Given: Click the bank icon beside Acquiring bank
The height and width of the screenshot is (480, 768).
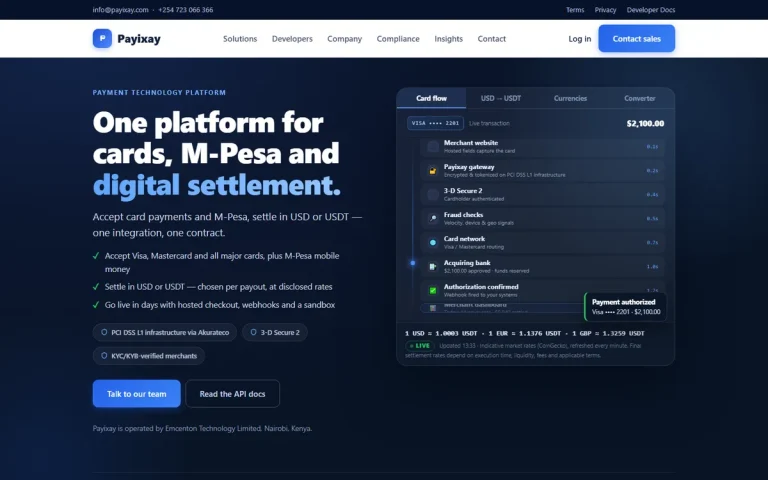Looking at the screenshot, I should [x=432, y=266].
